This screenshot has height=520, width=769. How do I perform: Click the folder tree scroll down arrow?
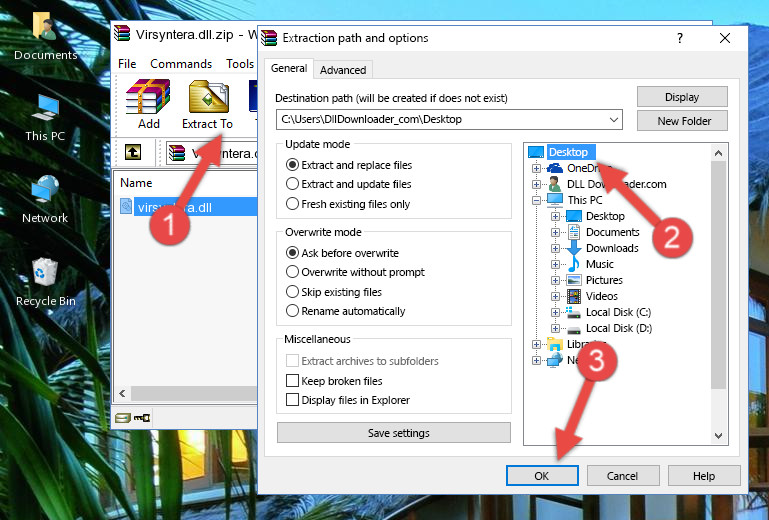pos(718,436)
